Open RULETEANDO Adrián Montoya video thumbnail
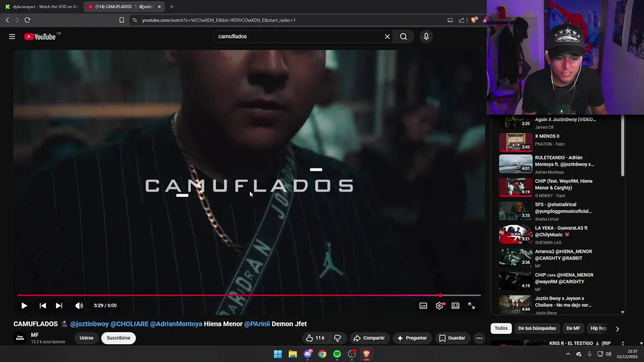Image resolution: width=644 pixels, height=362 pixels. [x=516, y=164]
